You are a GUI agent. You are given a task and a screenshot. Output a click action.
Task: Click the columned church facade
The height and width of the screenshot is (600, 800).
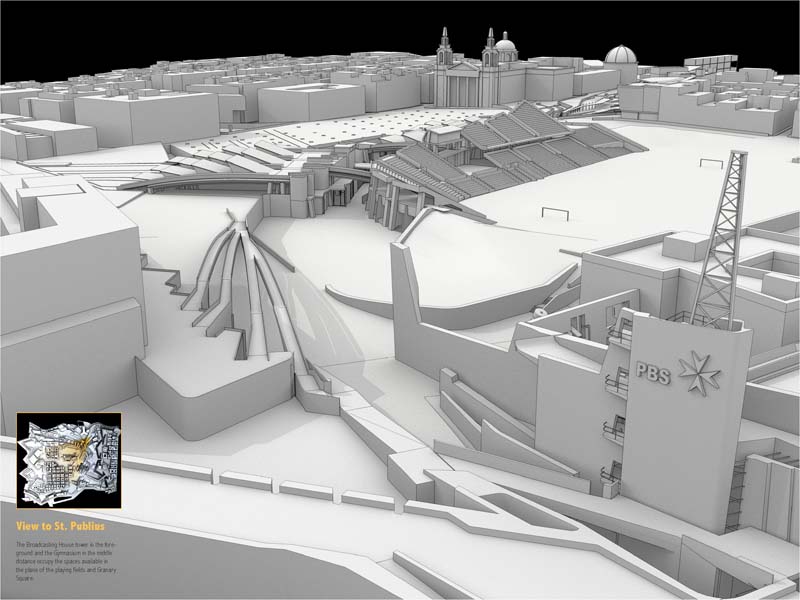click(466, 86)
